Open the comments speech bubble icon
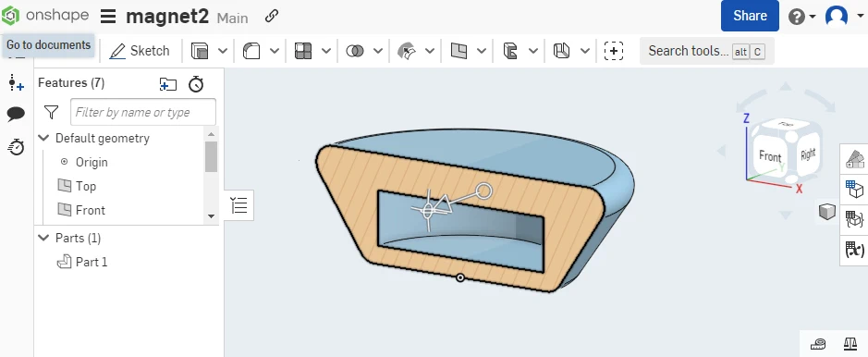Viewport: 868px width, 357px height. click(x=16, y=115)
